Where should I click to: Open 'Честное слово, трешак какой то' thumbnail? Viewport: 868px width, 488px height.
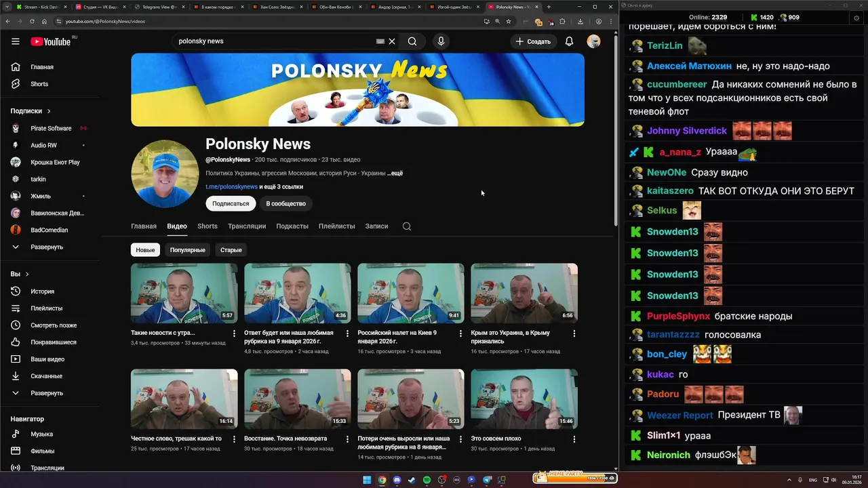pyautogui.click(x=184, y=399)
